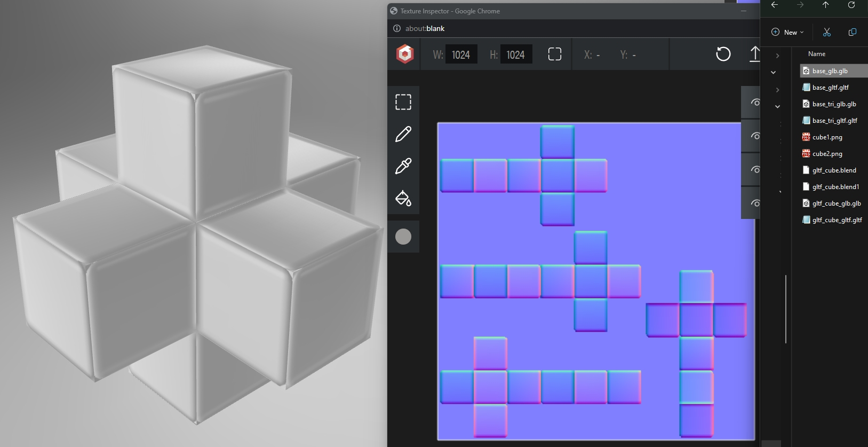
Task: Refresh the File Explorer folder
Action: [851, 5]
